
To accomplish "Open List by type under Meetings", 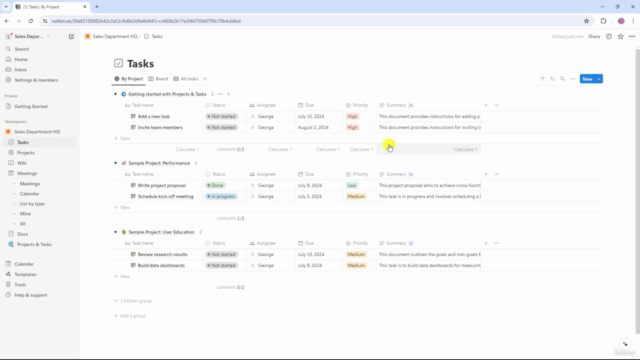I will point(32,204).
